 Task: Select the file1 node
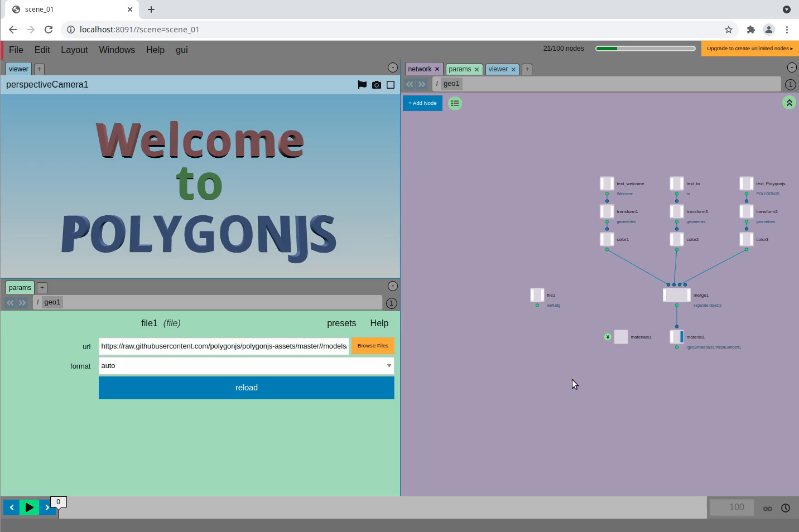(x=537, y=295)
